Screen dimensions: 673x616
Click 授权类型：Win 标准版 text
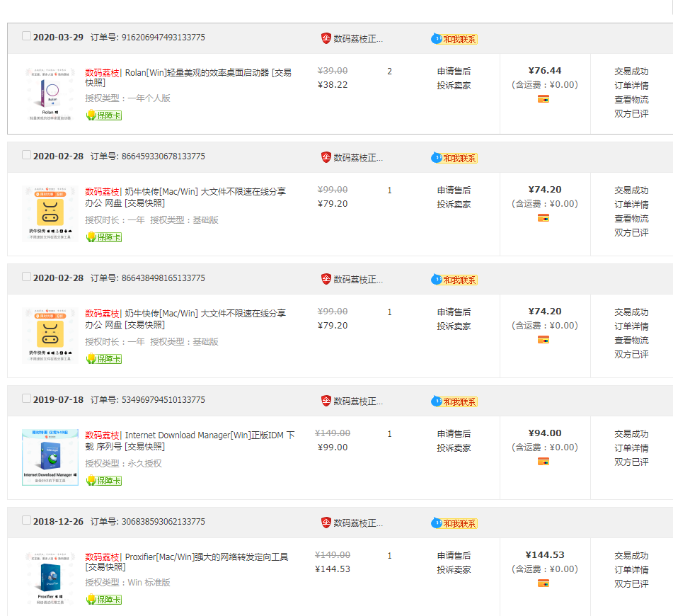[x=127, y=583]
